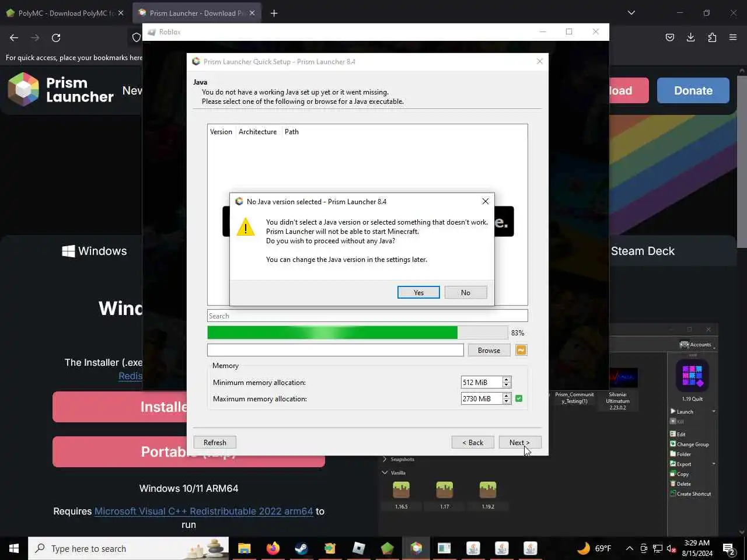This screenshot has width=747, height=560.
Task: Open the notification center icon
Action: click(728, 548)
